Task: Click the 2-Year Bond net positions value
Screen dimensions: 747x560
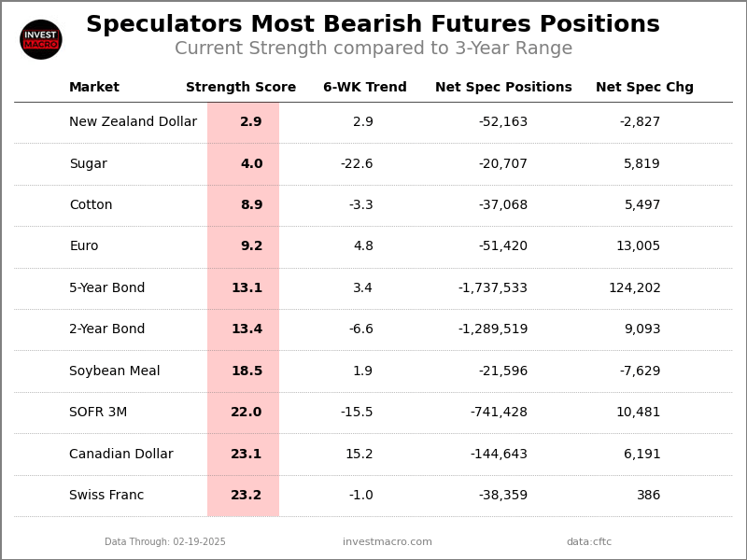Action: coord(493,329)
